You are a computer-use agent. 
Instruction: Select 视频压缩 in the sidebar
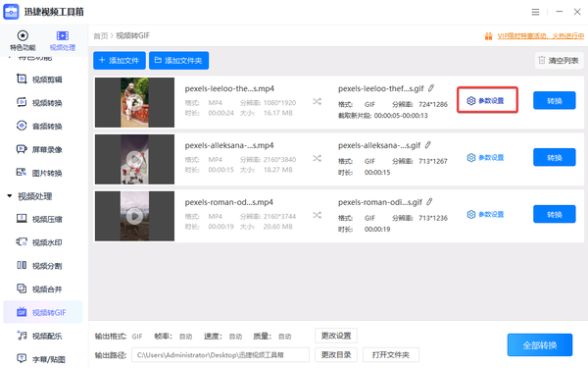point(47,219)
